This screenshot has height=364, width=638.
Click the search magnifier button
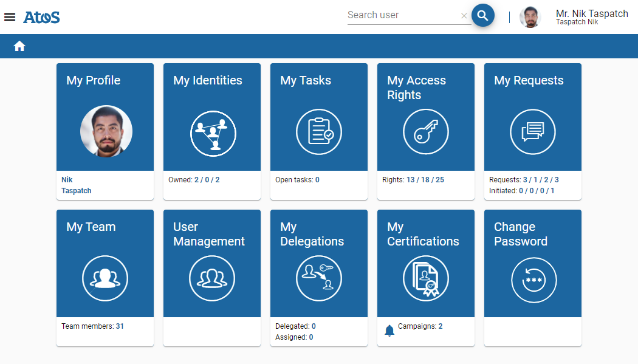coord(483,15)
